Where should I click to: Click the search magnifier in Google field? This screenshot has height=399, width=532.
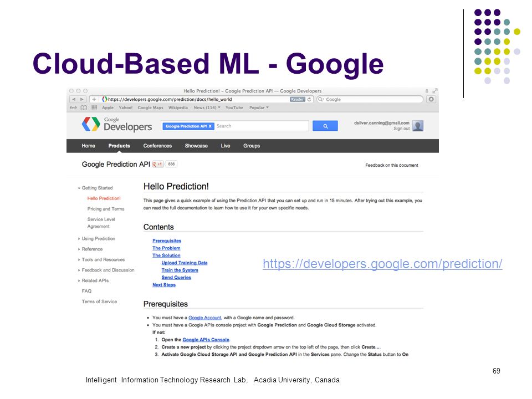[320, 99]
